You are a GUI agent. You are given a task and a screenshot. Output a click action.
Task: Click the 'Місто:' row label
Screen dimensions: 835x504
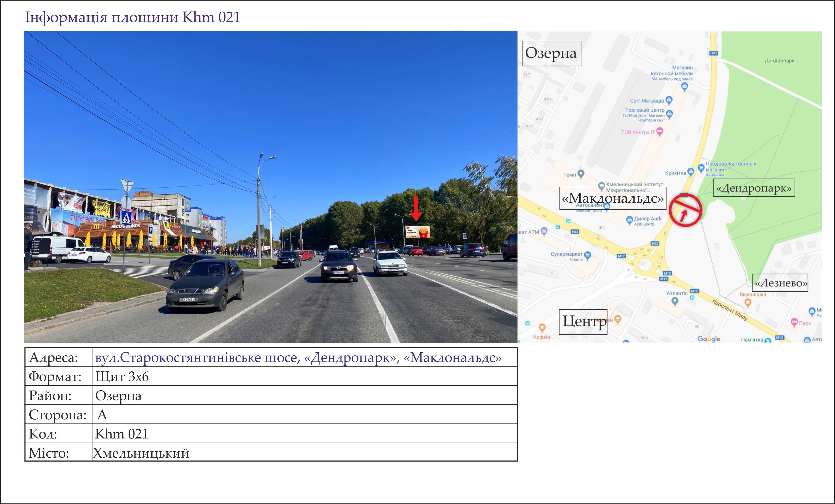coord(49,453)
